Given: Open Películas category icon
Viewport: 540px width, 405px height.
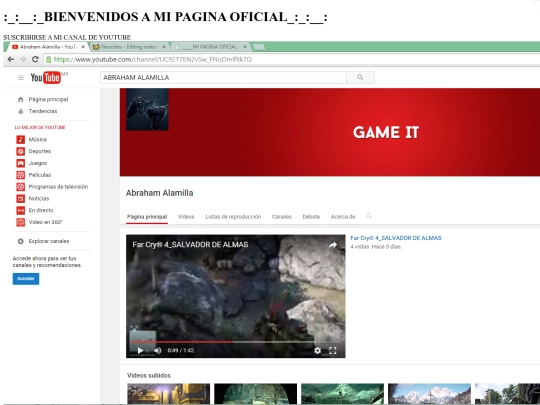Looking at the screenshot, I should [x=21, y=175].
